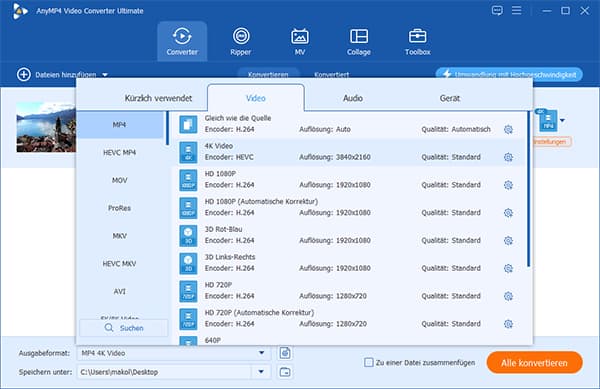Open settings gear for HD 1080P preset
This screenshot has height=389, width=600.
508,185
